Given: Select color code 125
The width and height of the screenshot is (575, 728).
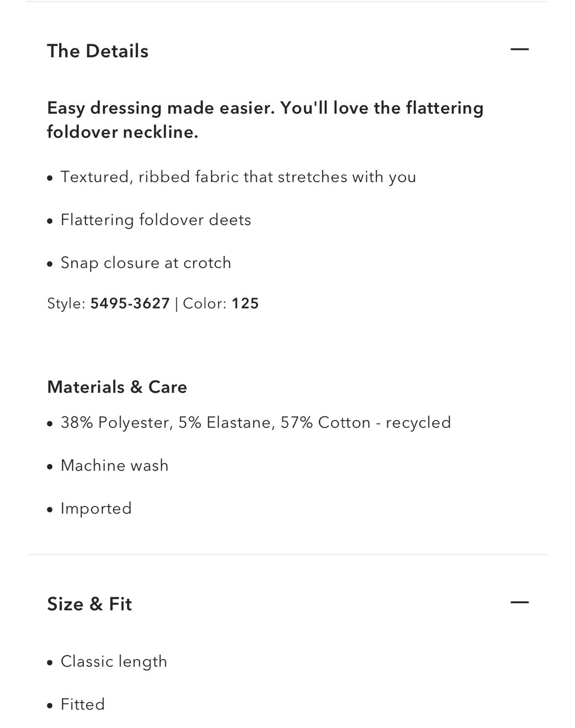Looking at the screenshot, I should pyautogui.click(x=245, y=303).
